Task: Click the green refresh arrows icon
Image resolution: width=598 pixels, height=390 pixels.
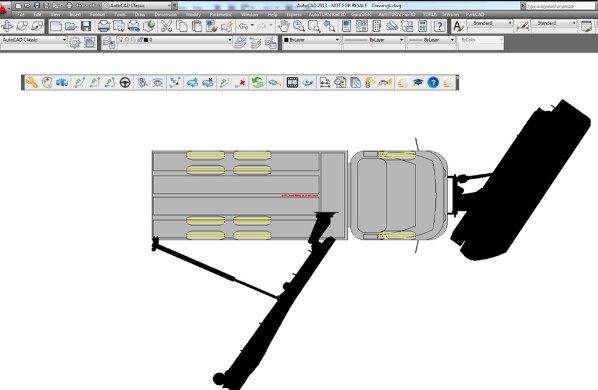Action: coord(257,82)
